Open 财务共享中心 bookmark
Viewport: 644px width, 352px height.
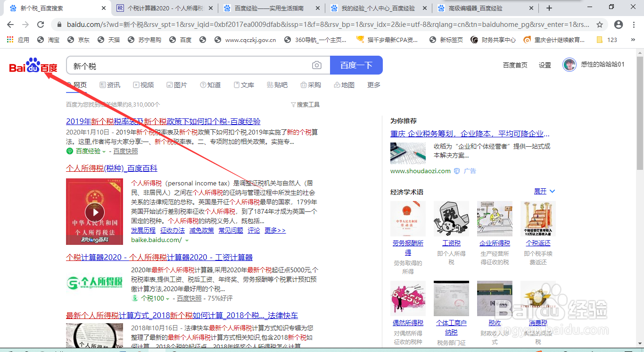[x=493, y=40]
